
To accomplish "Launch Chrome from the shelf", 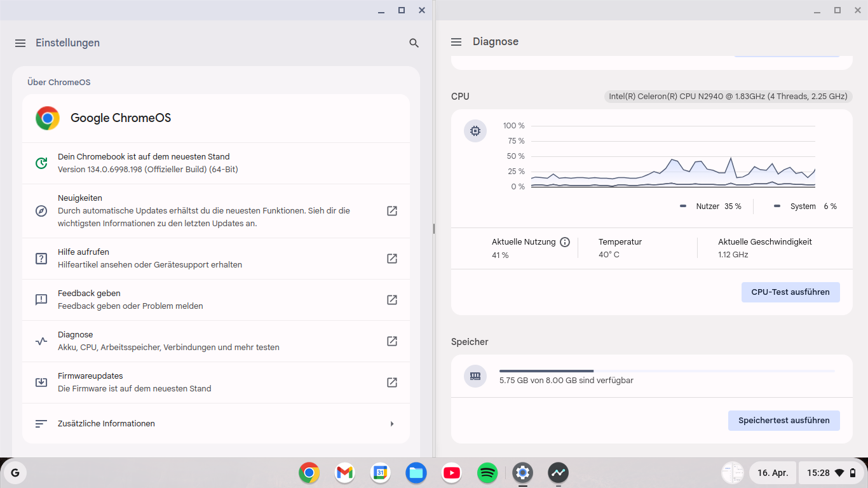I will tap(309, 473).
